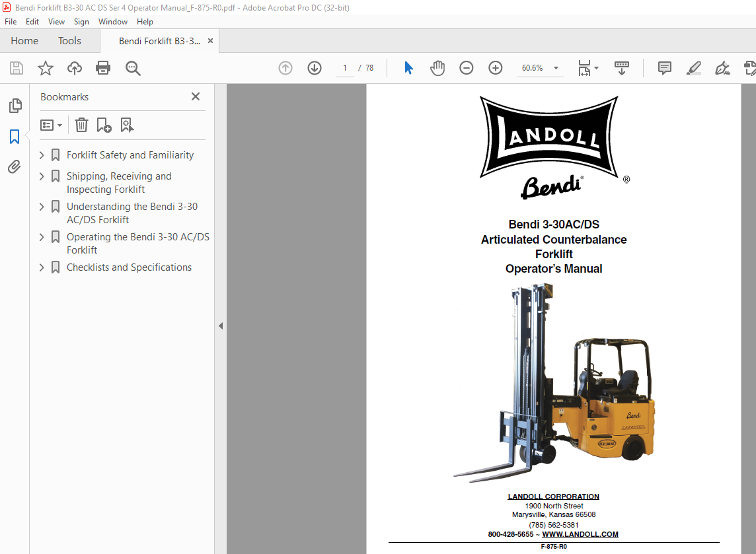Open the Edit menu
Viewport: 756px width, 554px height.
point(32,22)
